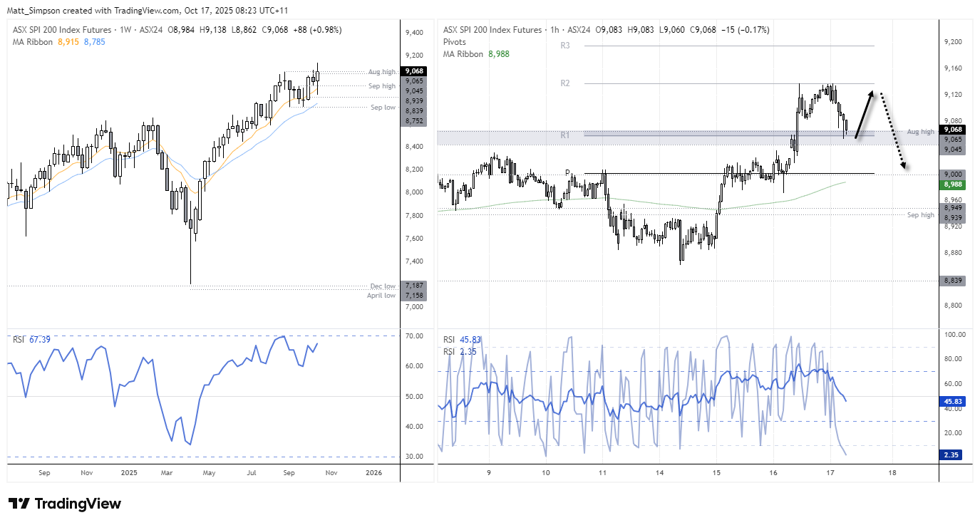Toggle the MA Ribbon legend on weekly chart
The height and width of the screenshot is (525, 980).
click(32, 43)
